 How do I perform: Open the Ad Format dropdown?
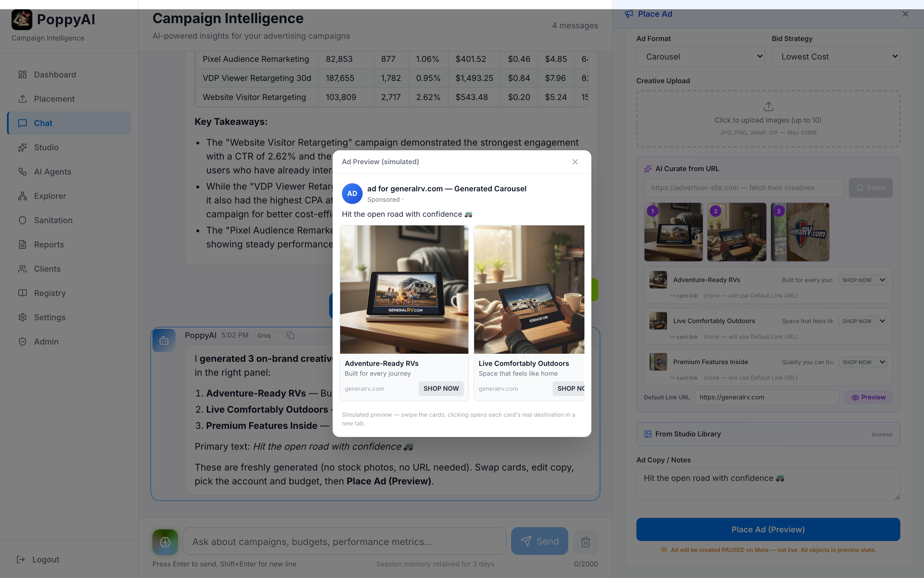coord(700,57)
